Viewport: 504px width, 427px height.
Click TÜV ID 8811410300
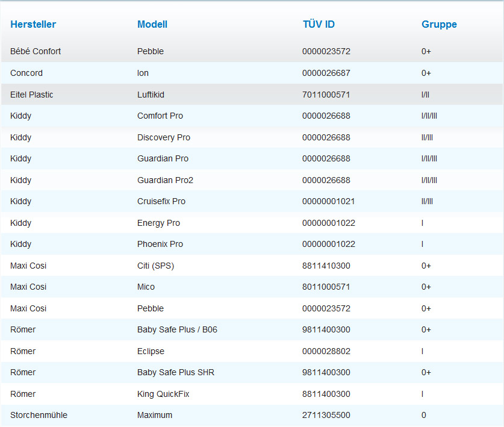coord(326,266)
